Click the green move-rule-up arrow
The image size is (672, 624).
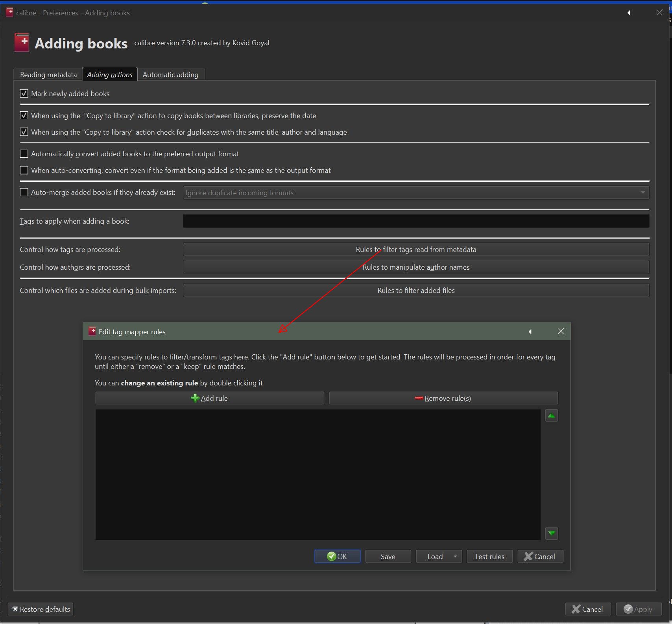coord(551,416)
